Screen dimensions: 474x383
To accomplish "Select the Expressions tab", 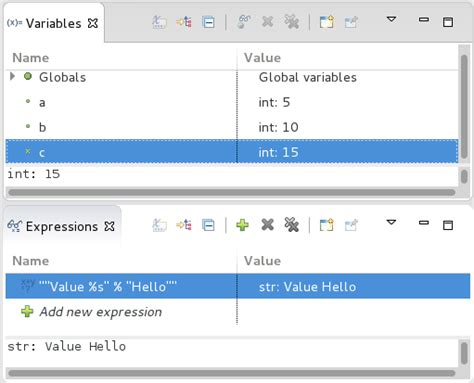I will pyautogui.click(x=62, y=226).
